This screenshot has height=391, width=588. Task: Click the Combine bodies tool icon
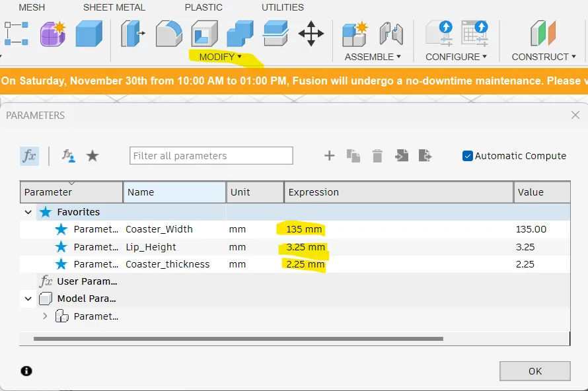tap(240, 34)
